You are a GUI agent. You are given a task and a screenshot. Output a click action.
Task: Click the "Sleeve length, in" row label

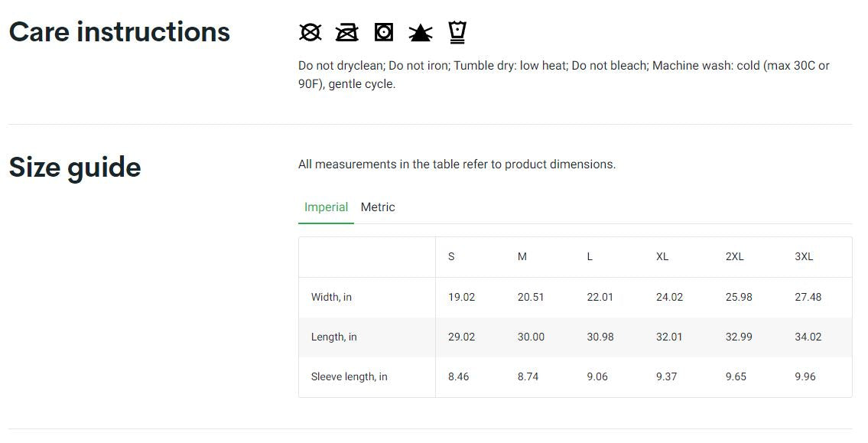[x=349, y=376]
